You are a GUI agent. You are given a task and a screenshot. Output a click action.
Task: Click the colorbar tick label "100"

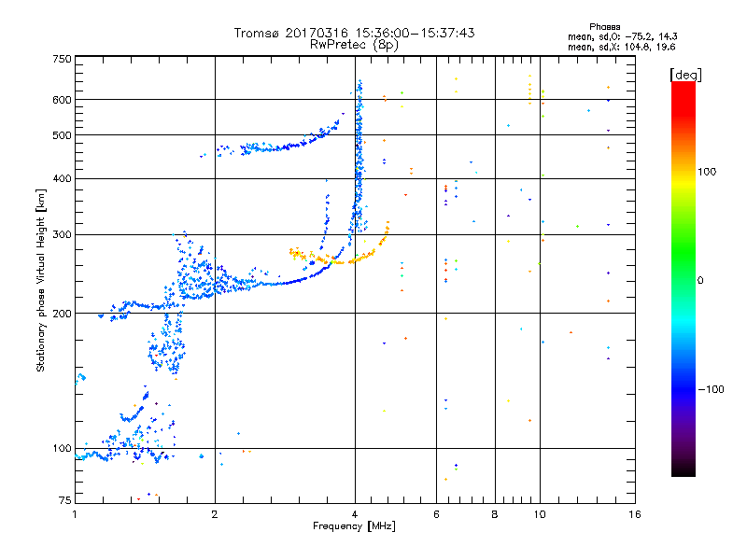707,172
